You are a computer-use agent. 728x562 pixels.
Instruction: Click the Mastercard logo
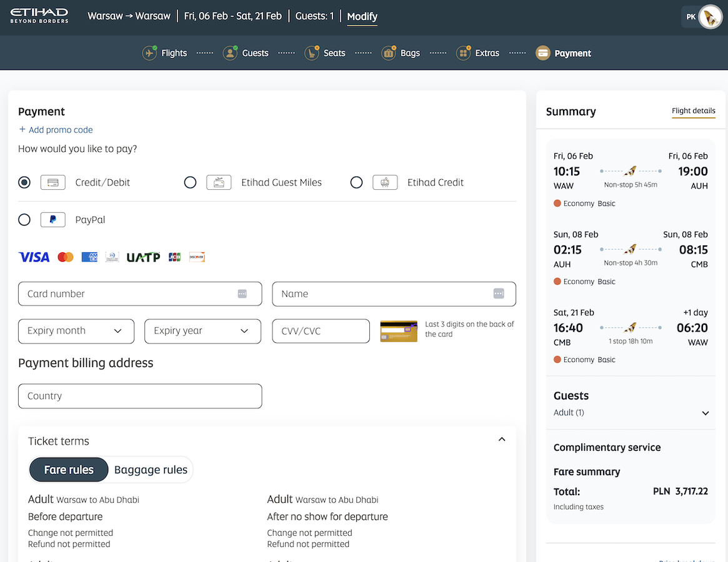coord(66,257)
